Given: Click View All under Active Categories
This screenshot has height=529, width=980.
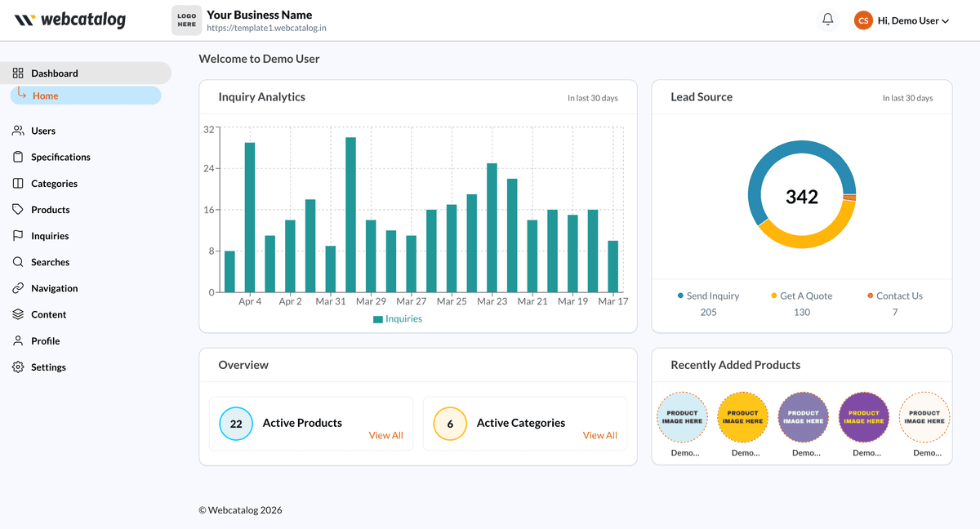Looking at the screenshot, I should pyautogui.click(x=599, y=435).
